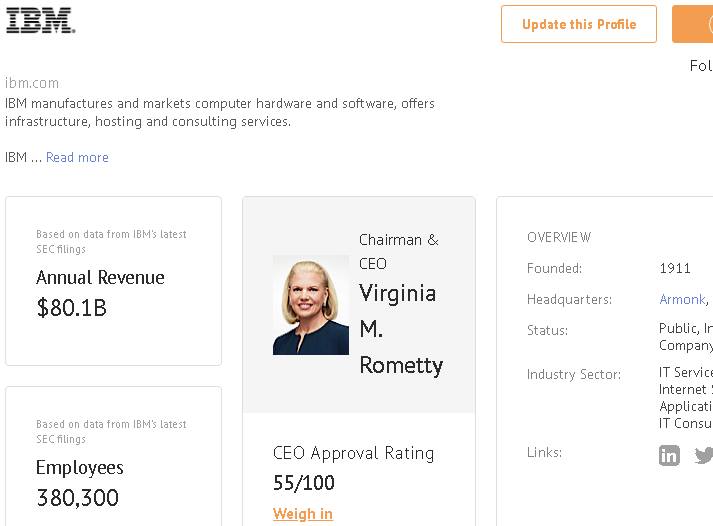Click the 380,300 Employees figure
The width and height of the screenshot is (713, 526).
click(x=77, y=497)
